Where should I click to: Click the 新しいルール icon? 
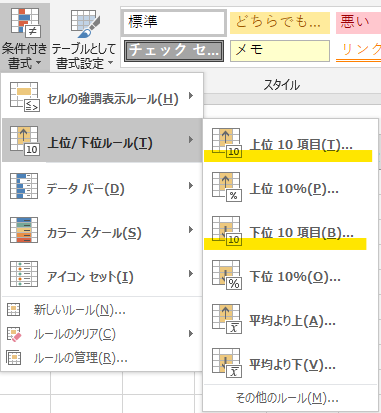point(14,310)
